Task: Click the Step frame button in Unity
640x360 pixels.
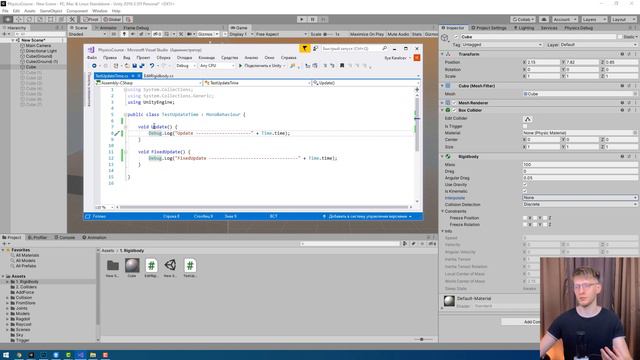Action: [323, 19]
